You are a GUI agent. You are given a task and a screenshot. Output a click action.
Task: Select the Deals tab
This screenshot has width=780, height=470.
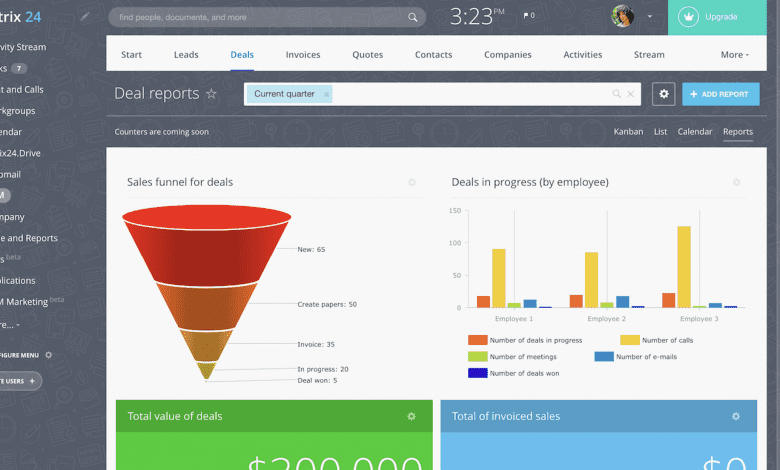click(x=242, y=55)
